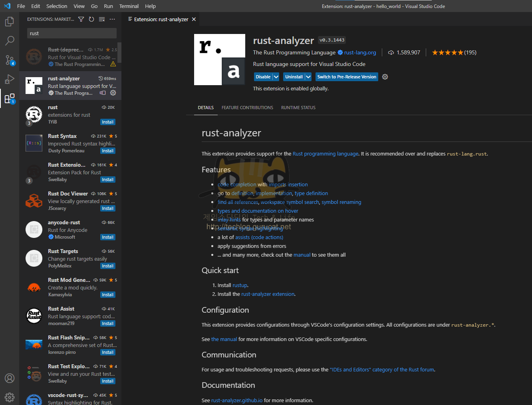Click the Rust Doc Viewer extension icon

click(34, 201)
